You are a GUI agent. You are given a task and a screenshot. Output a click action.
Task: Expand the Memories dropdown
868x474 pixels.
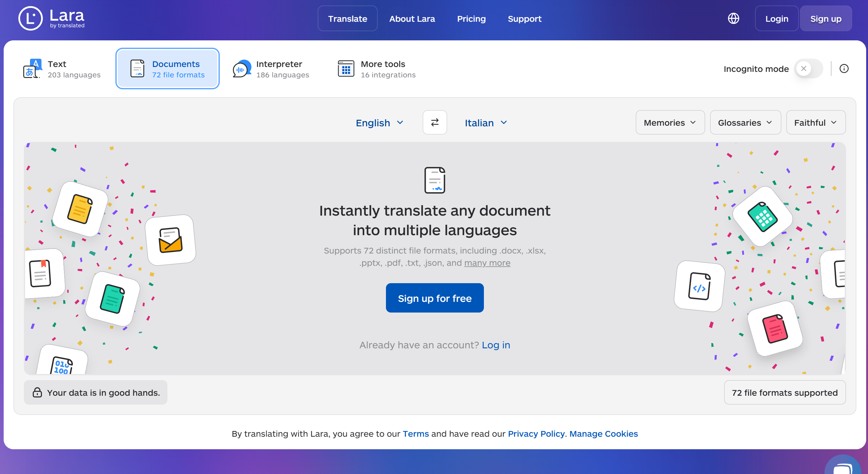point(670,123)
